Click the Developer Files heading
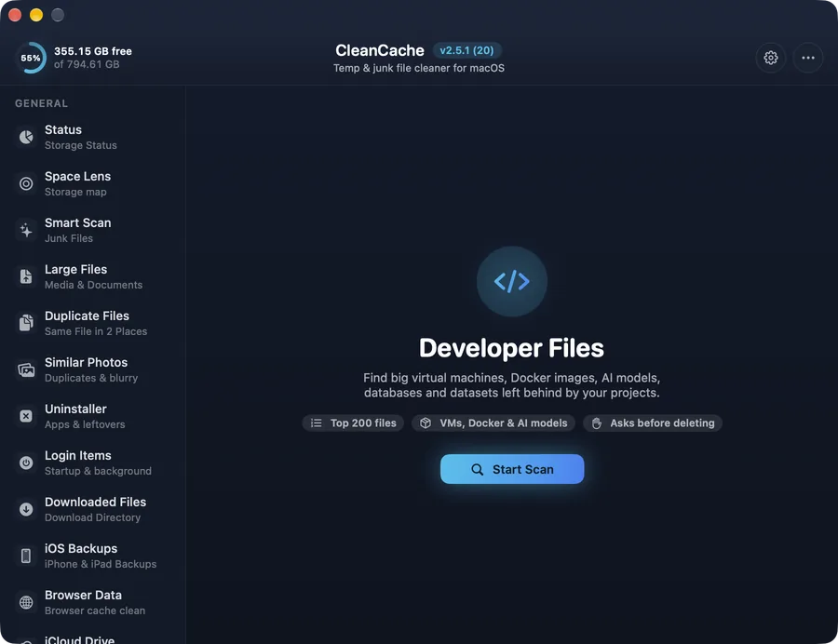The width and height of the screenshot is (838, 644). 511,348
